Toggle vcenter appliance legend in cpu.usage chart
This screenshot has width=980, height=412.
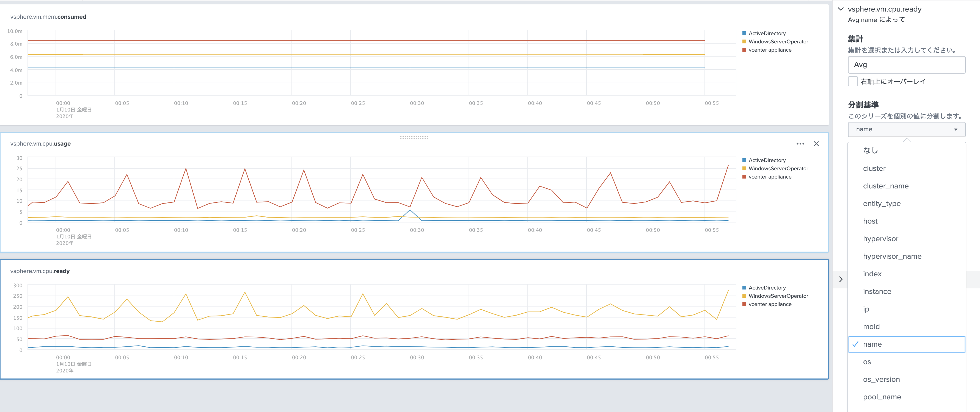point(770,177)
